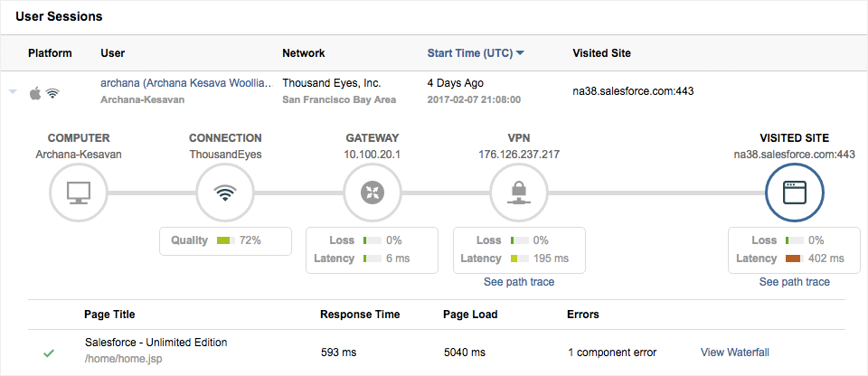Viewport: 868px width, 376px height.
Task: Click the Wi-Fi Connection node icon
Action: click(225, 193)
